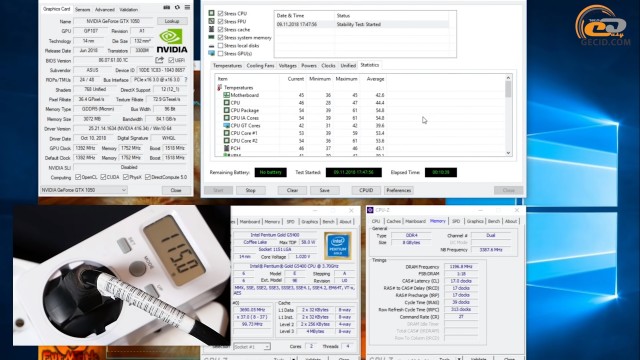The height and width of the screenshot is (360, 640).
Task: Open the Advanced tab in GPU-Z
Action: click(105, 9)
